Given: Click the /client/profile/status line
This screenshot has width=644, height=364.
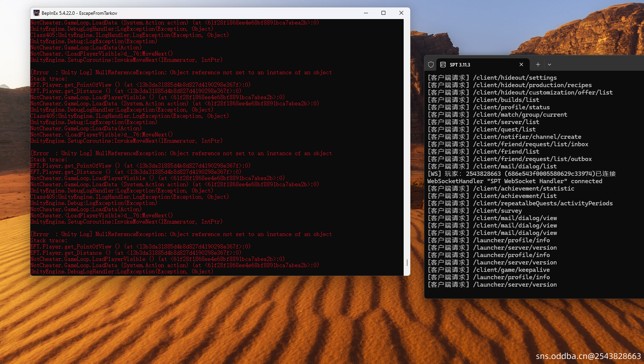Looking at the screenshot, I should [488, 107].
